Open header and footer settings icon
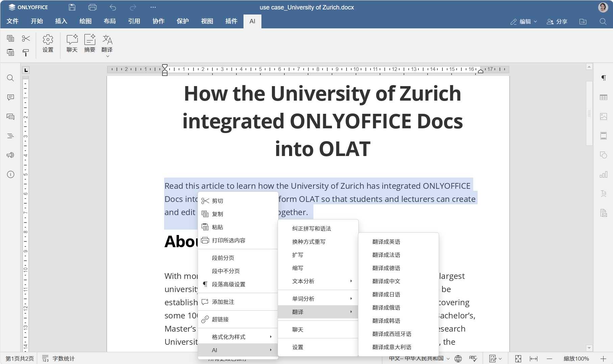 [x=604, y=136]
